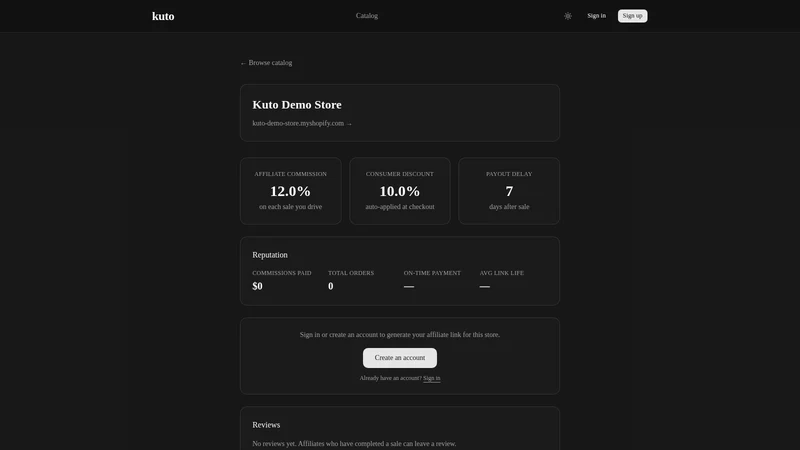Click the 'Sign in or create an account' message

tap(399, 335)
